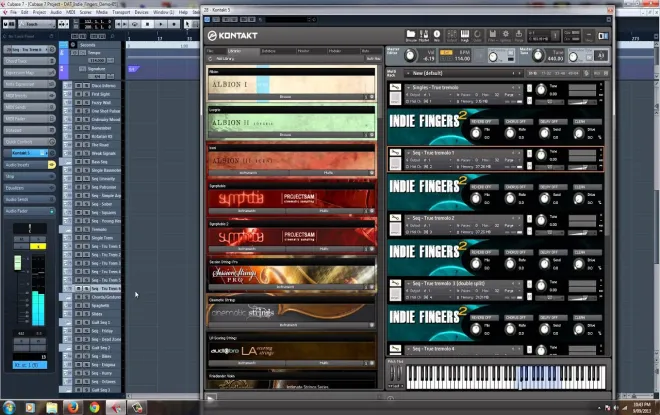Mute the Disco Inferno track
Viewport: 660px width, 415px height.
pyautogui.click(x=78, y=85)
